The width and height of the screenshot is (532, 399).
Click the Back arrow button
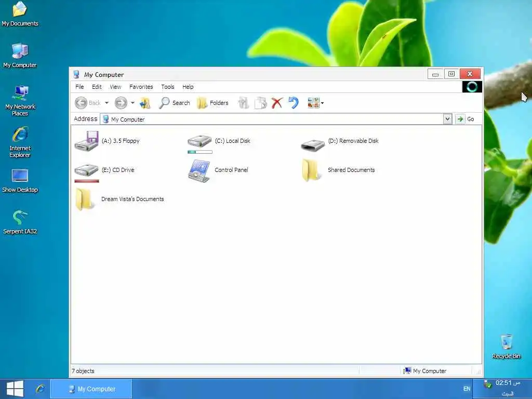[x=81, y=103]
